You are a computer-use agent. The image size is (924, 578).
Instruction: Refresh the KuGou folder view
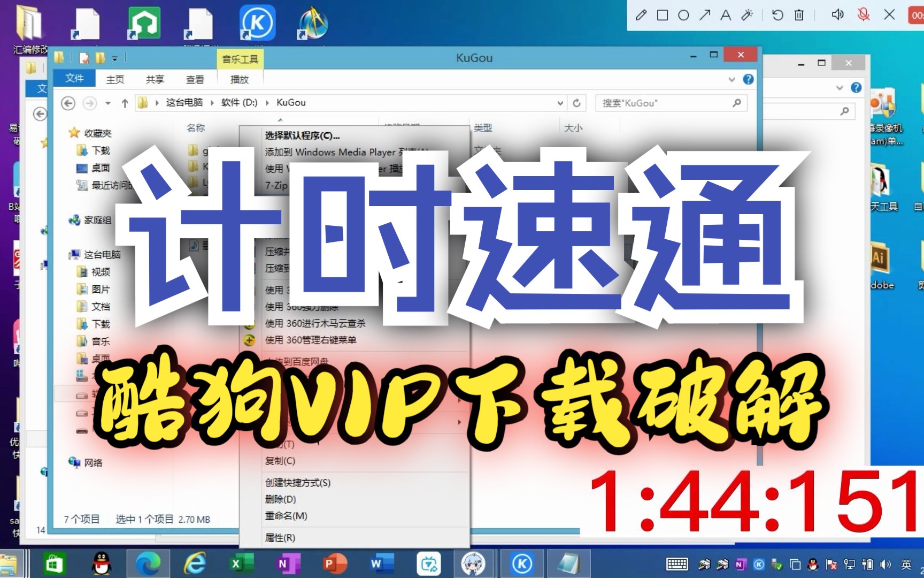(x=576, y=103)
